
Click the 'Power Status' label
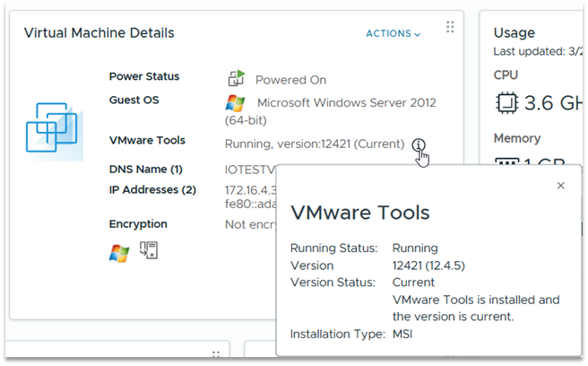coord(144,76)
